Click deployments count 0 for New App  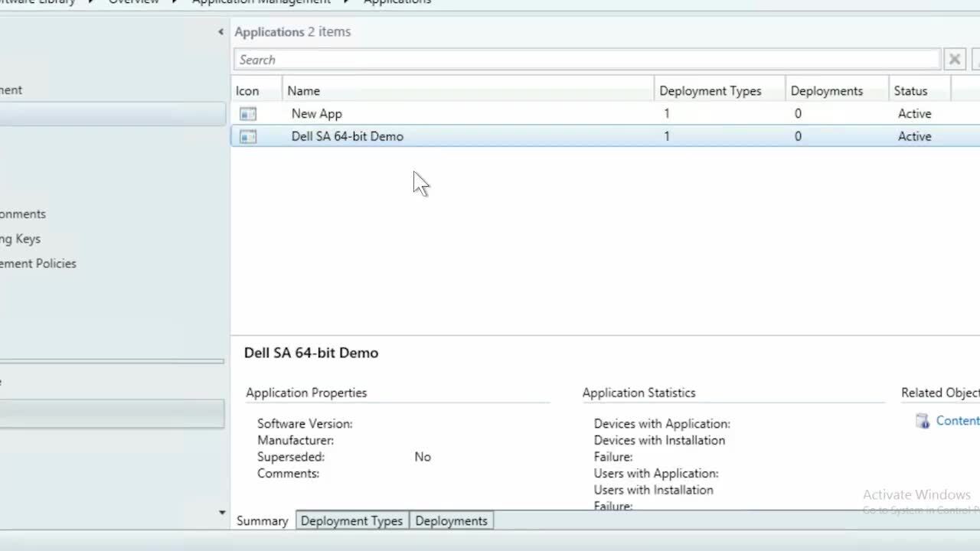click(x=798, y=113)
